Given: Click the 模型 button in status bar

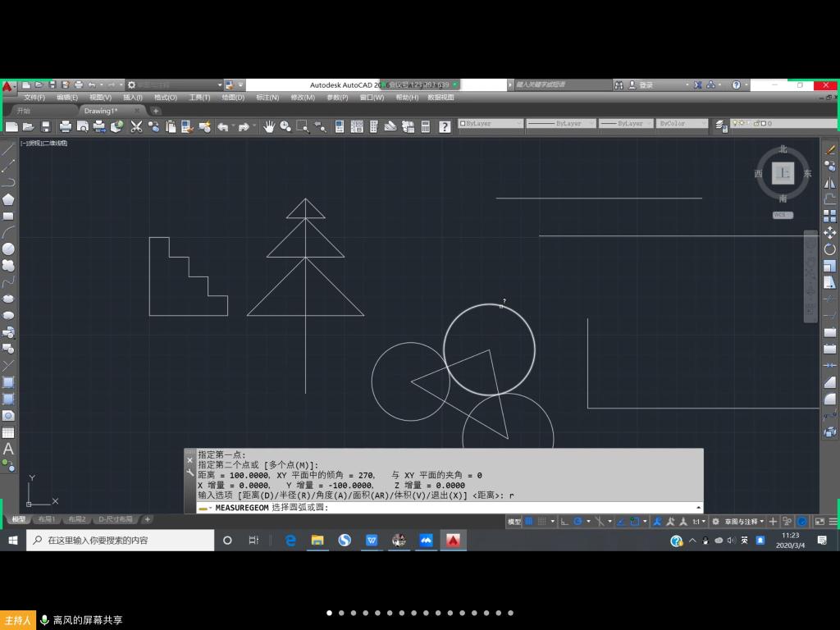Looking at the screenshot, I should [x=514, y=522].
